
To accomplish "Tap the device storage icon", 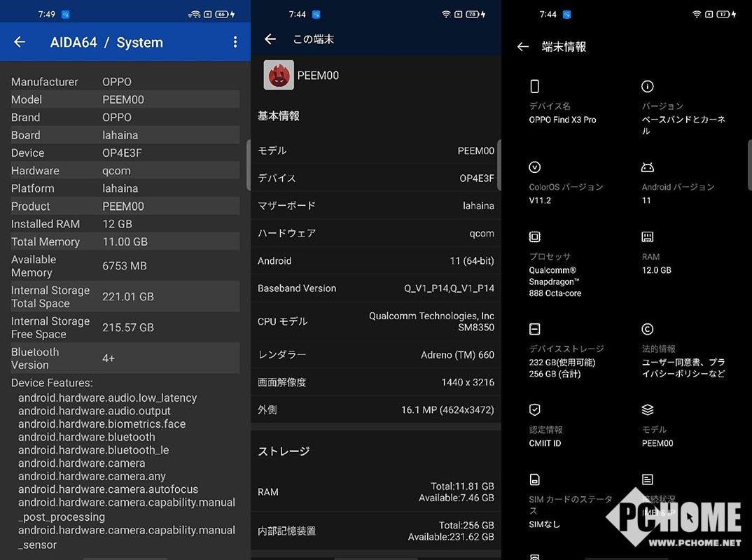I will pos(535,329).
